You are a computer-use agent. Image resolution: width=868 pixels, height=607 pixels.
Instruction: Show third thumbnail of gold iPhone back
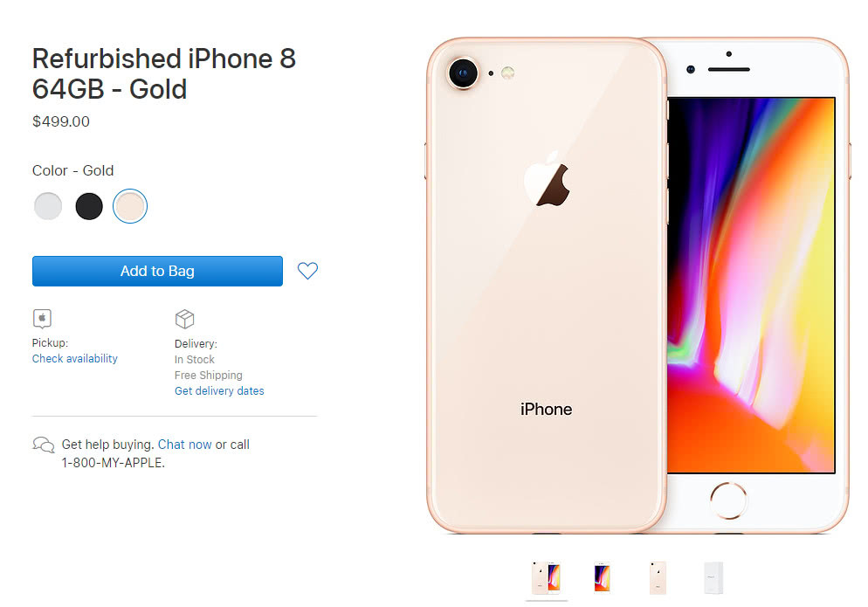(658, 577)
